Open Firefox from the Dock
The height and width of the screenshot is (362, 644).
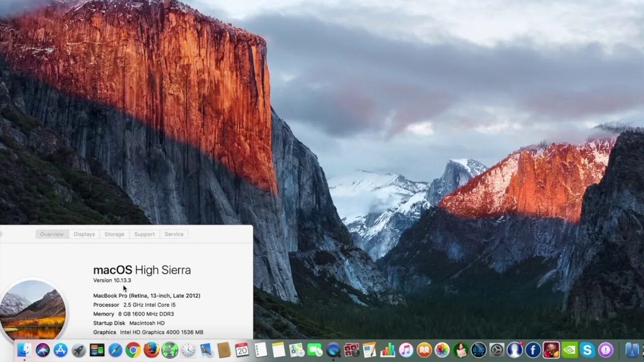point(151,349)
